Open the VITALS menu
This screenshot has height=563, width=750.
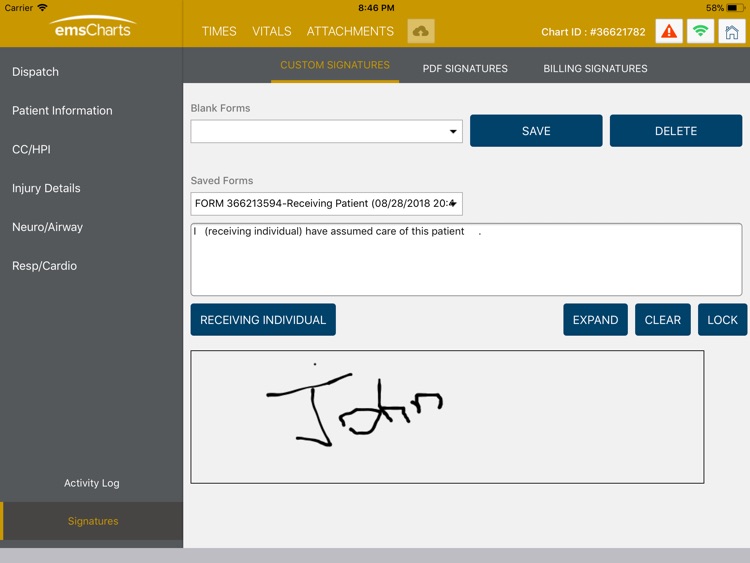(x=272, y=32)
